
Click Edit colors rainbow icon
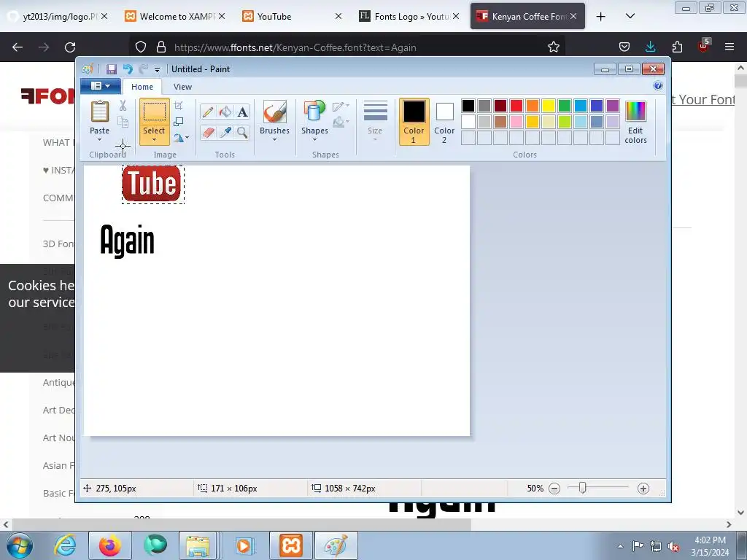coord(635,112)
